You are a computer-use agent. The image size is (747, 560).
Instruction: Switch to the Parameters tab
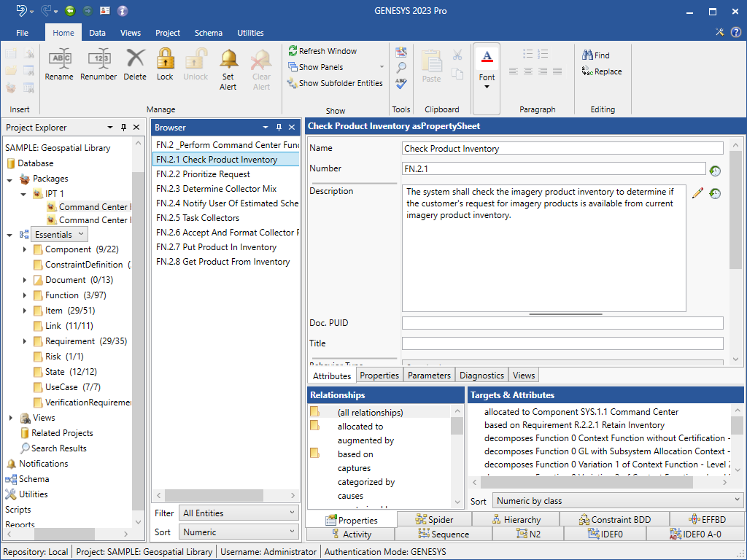click(429, 376)
